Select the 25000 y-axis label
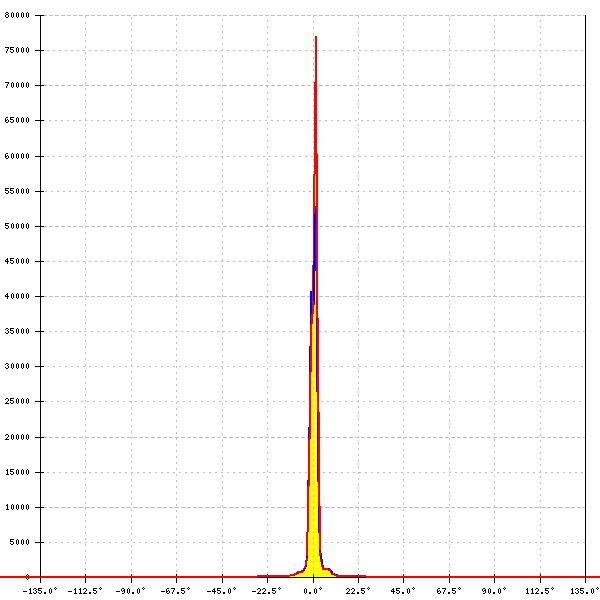600x600 pixels. pos(17,401)
